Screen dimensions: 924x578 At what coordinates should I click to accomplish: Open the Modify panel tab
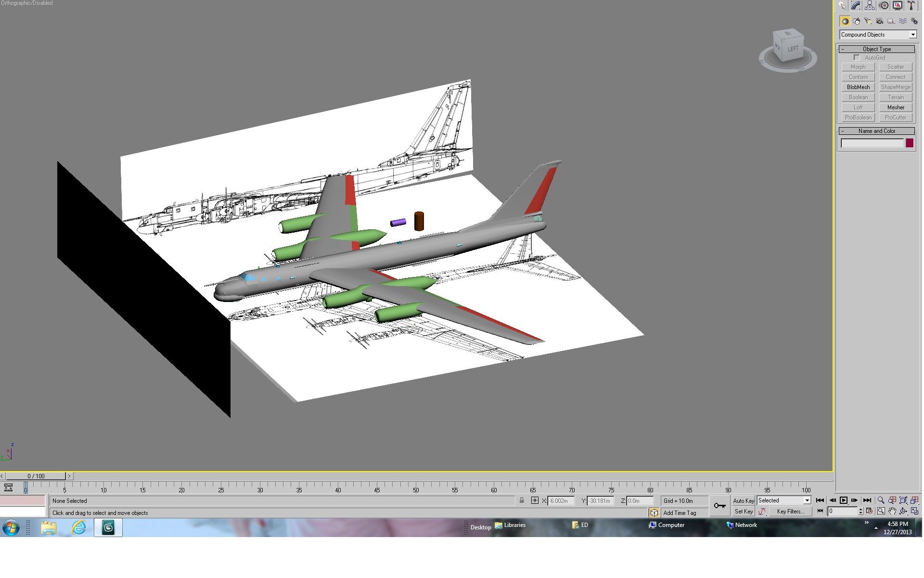click(x=856, y=5)
